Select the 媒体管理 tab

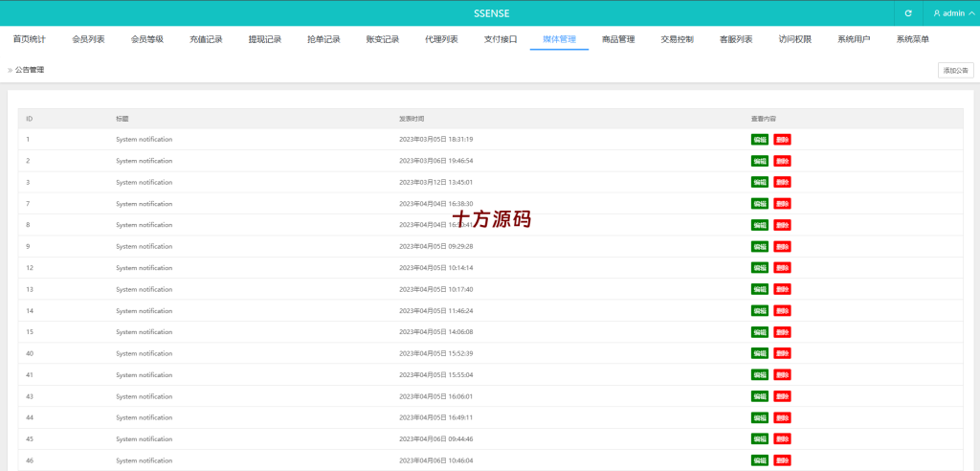[x=559, y=39]
